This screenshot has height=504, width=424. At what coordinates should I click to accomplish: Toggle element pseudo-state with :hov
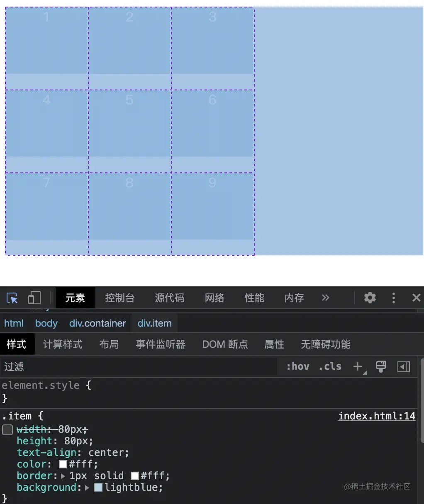point(297,366)
